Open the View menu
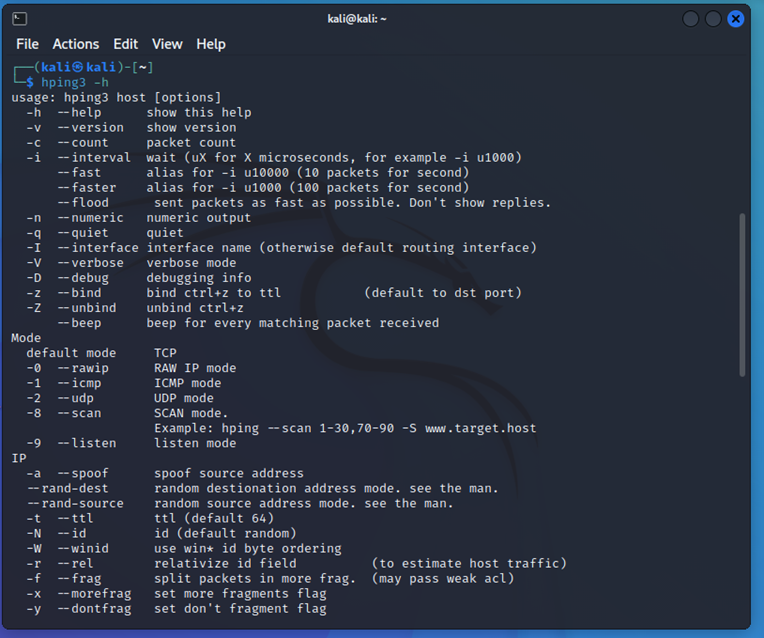 click(x=167, y=44)
